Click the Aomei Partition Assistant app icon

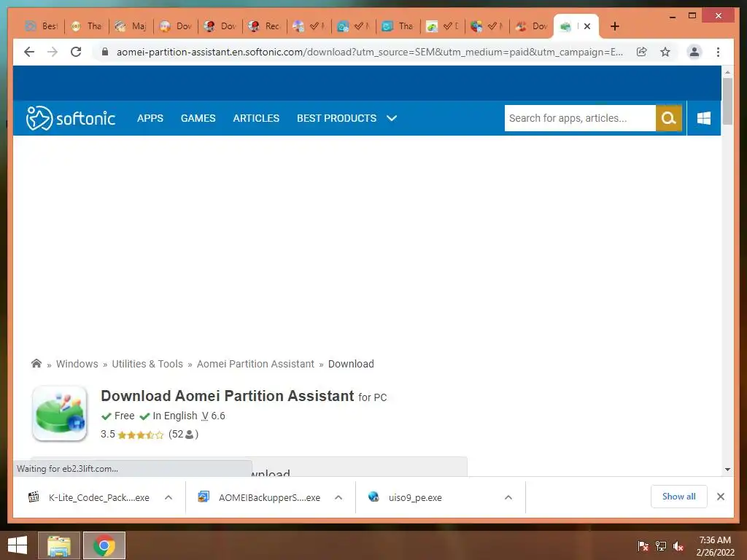(60, 413)
